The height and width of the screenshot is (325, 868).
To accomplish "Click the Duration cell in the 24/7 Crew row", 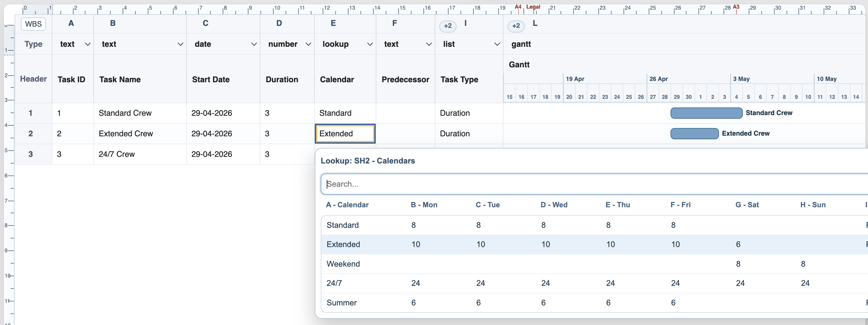I will pyautogui.click(x=287, y=155).
